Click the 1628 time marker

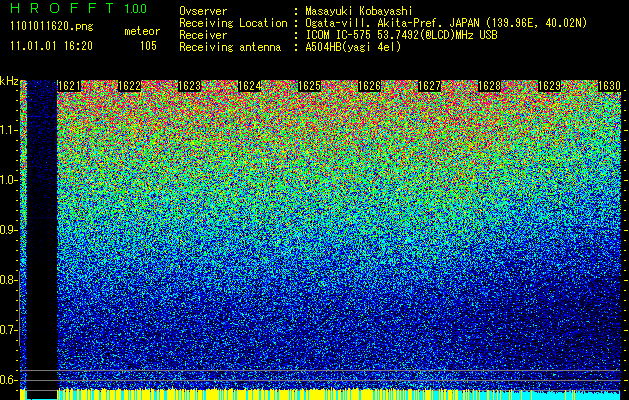(x=489, y=86)
